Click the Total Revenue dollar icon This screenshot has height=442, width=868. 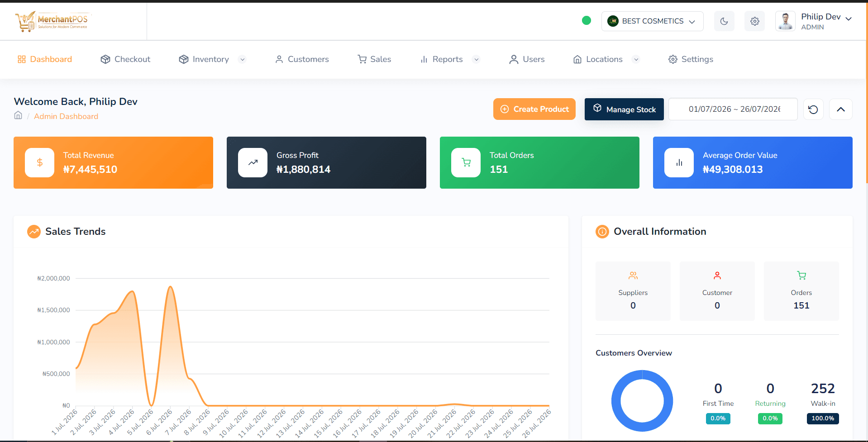pyautogui.click(x=40, y=162)
